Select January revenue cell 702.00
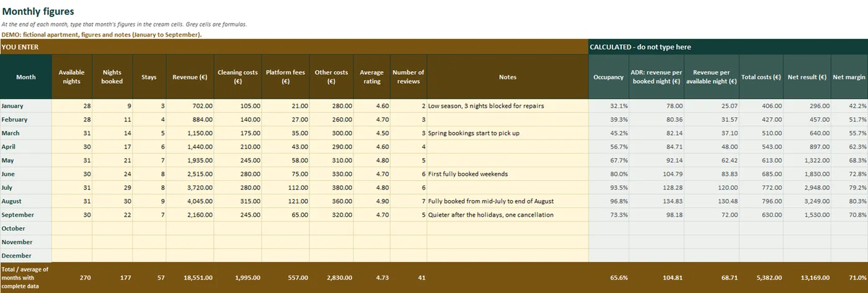The height and width of the screenshot is (293, 868). pos(190,106)
